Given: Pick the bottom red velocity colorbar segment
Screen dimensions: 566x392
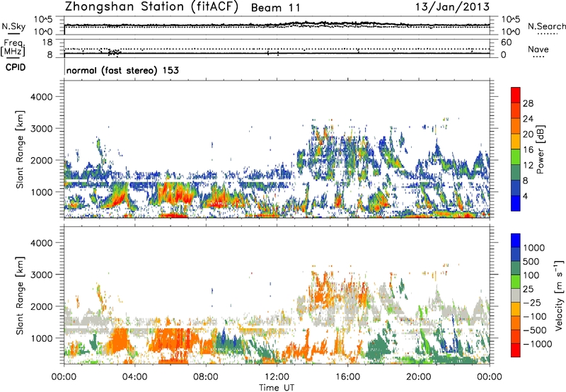Looking at the screenshot, I should pyautogui.click(x=516, y=350).
